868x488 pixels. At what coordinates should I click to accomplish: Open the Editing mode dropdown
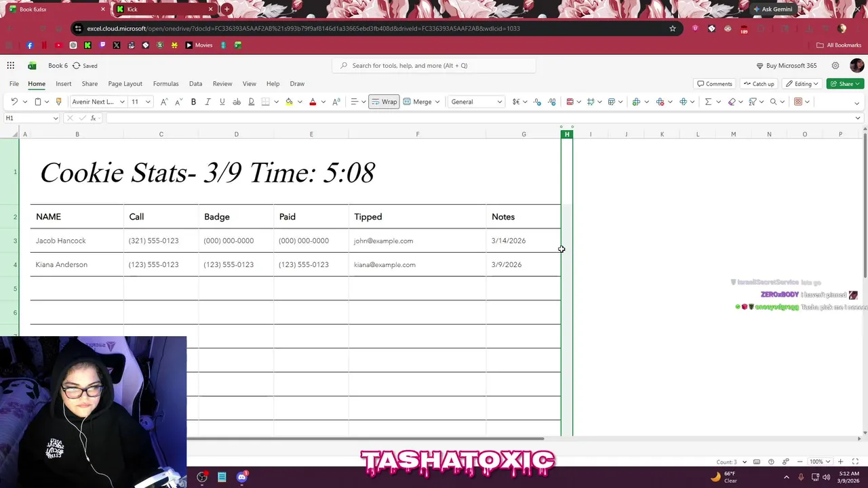(802, 84)
